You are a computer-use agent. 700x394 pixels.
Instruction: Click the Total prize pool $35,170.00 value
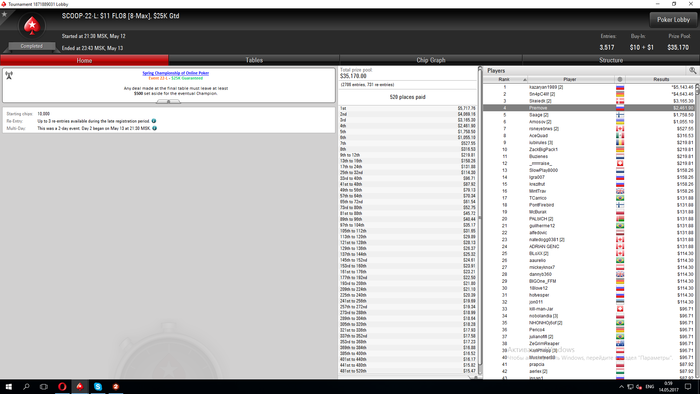353,76
